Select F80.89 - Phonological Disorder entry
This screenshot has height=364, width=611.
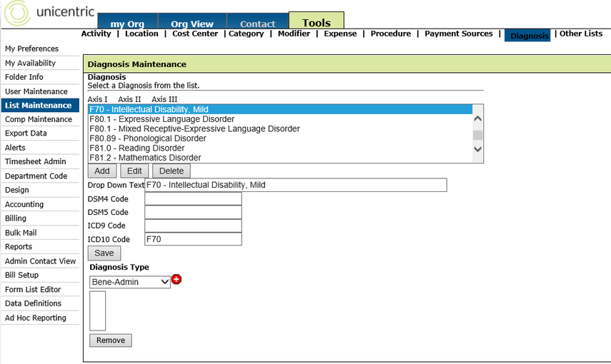point(280,138)
